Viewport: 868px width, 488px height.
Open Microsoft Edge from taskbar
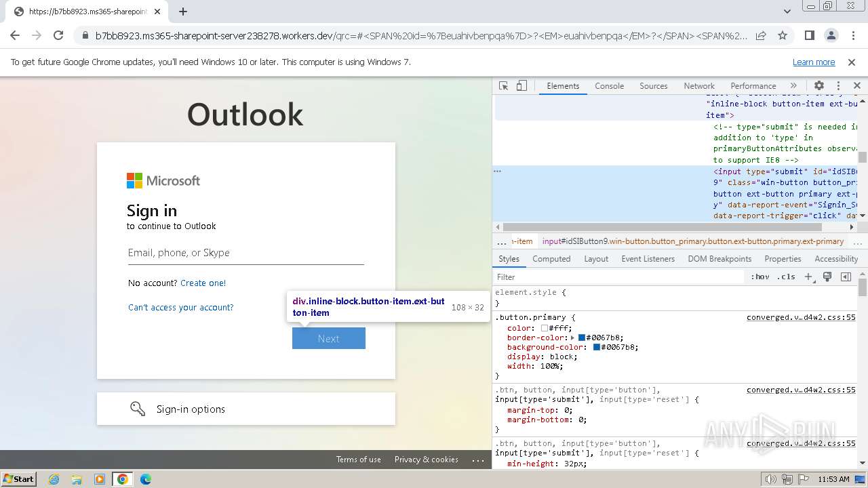(x=146, y=479)
